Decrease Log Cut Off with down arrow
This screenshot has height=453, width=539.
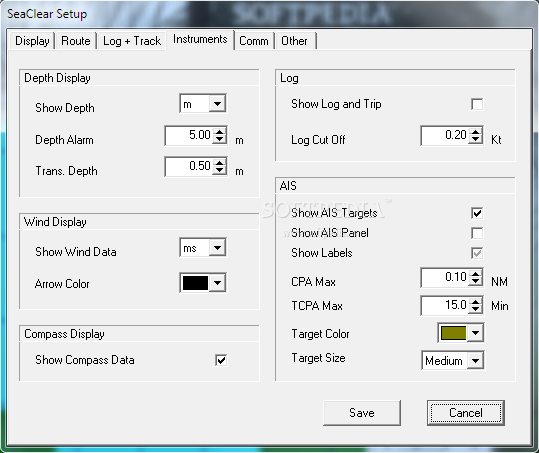tap(475, 140)
